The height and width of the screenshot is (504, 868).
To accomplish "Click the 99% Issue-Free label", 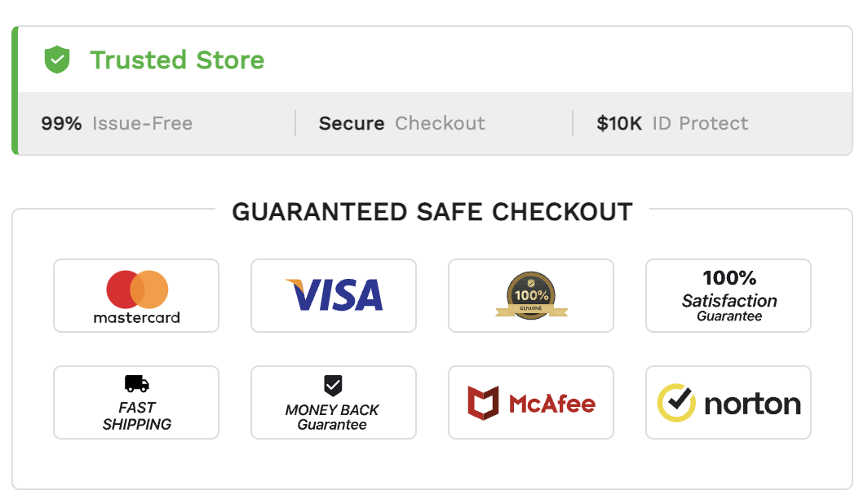I will (x=117, y=124).
